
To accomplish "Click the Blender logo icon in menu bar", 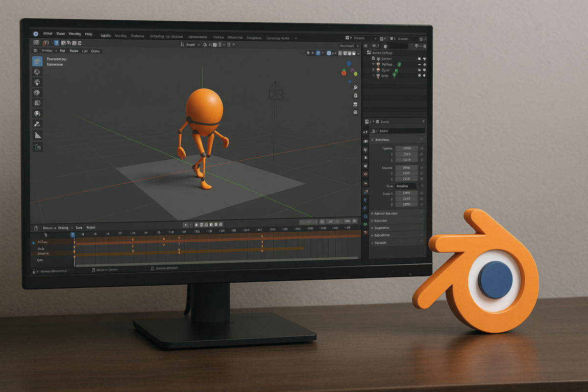I will click(35, 34).
